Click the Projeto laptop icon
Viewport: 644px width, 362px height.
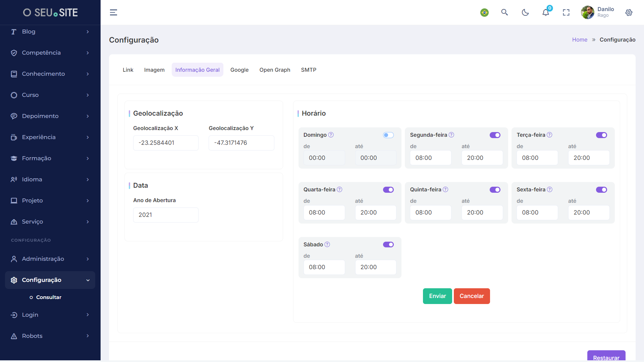[x=14, y=200]
